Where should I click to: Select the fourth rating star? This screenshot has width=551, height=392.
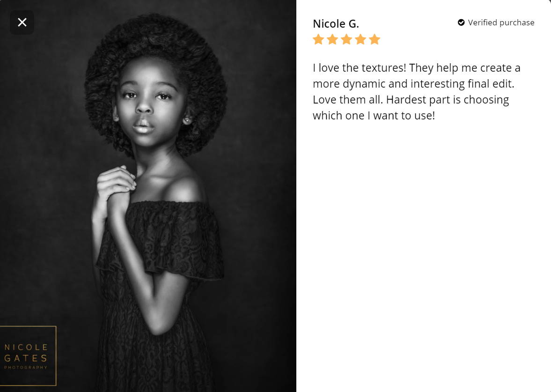pos(360,39)
